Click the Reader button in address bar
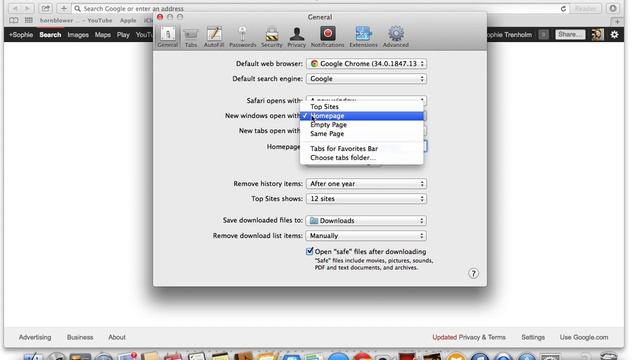Viewport: 640px width, 360px height. pyautogui.click(x=585, y=9)
